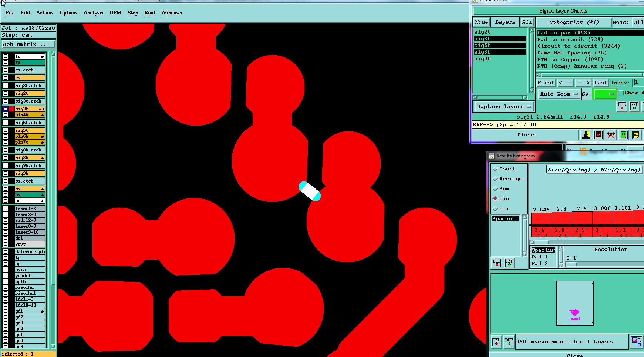Open the Job Matrix button
The width and height of the screenshot is (644, 357).
pyautogui.click(x=28, y=44)
